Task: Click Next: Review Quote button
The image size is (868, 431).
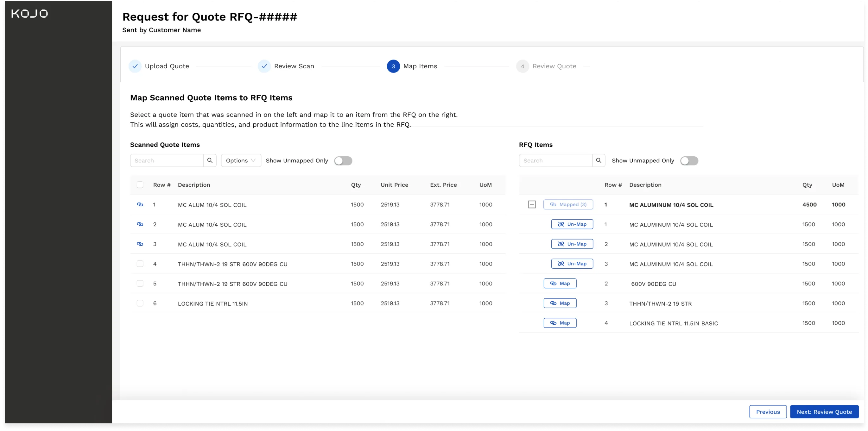Action: [x=824, y=412]
